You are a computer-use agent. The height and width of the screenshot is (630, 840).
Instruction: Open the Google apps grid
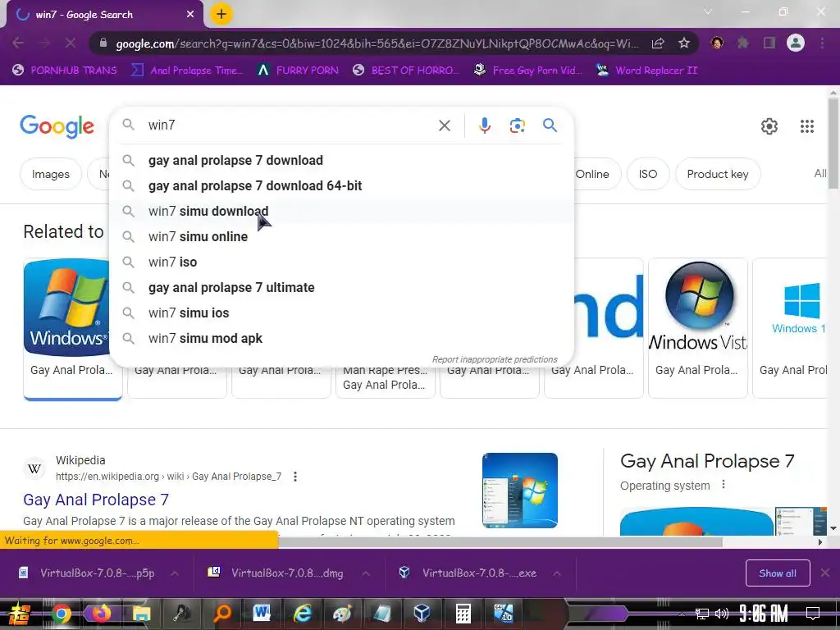[807, 126]
